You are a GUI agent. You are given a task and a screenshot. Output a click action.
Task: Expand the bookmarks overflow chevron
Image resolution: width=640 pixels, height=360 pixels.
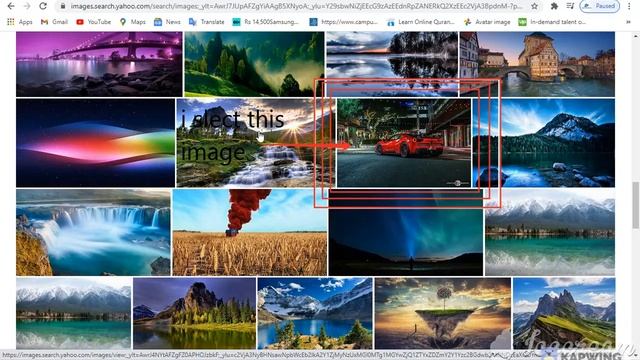tap(628, 22)
